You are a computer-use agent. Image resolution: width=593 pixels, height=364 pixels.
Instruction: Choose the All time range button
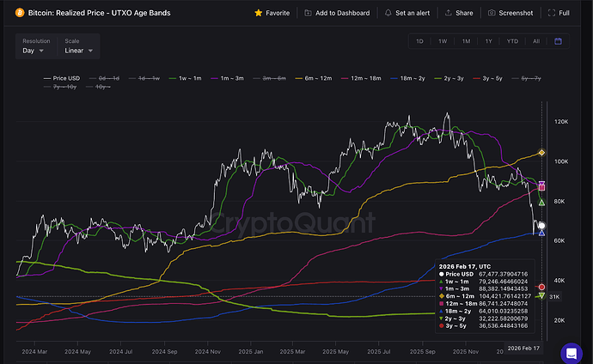(x=536, y=41)
